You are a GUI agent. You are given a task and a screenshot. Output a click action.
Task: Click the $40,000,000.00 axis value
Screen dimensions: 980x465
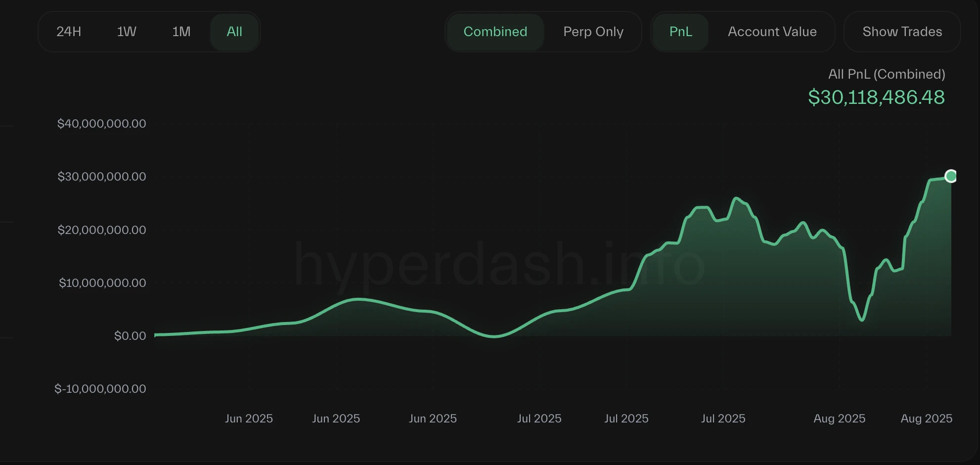102,123
